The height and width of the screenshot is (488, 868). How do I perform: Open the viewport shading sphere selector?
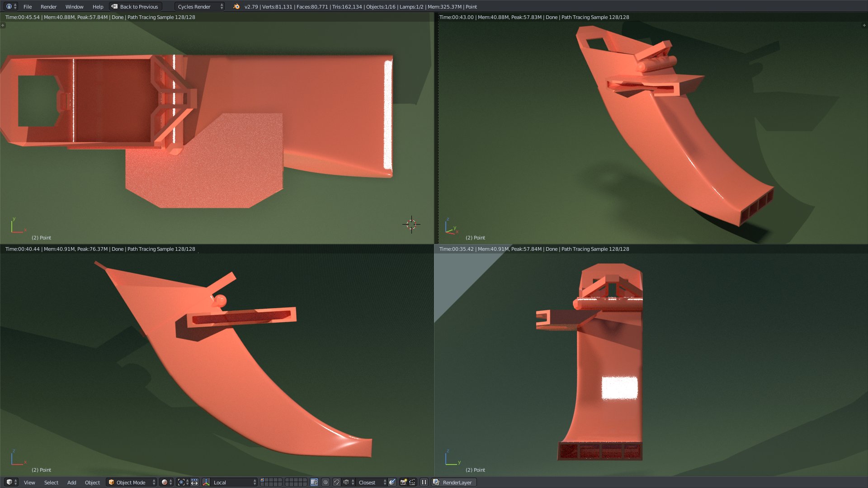point(166,483)
